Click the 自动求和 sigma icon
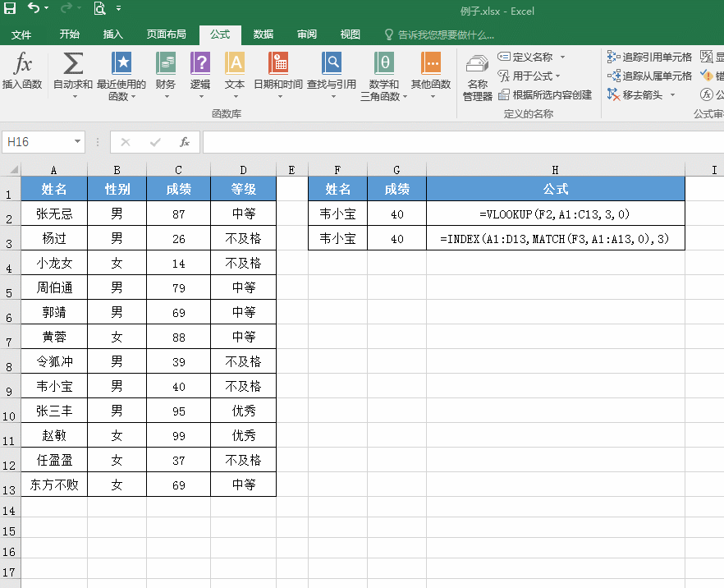 click(x=73, y=63)
